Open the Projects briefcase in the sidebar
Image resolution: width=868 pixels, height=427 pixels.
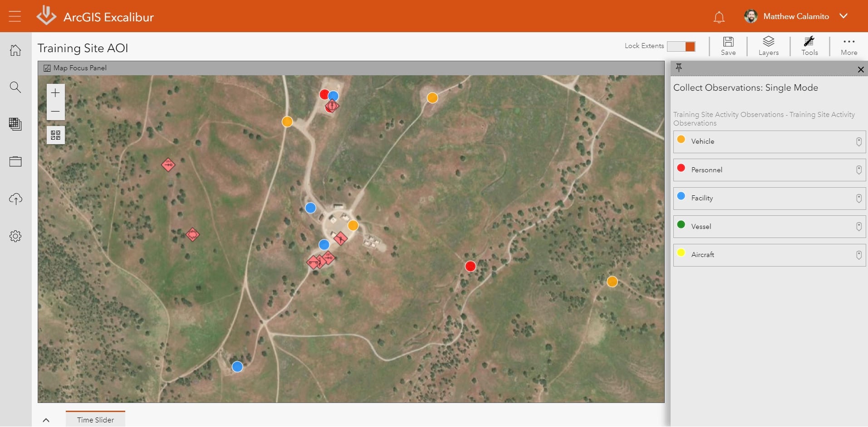pyautogui.click(x=15, y=161)
